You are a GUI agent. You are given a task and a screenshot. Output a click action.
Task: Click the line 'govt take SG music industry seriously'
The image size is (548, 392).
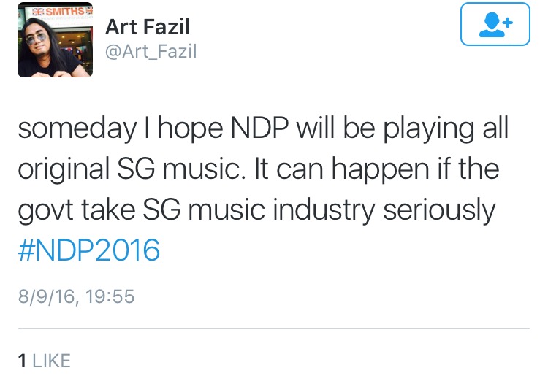(x=256, y=211)
